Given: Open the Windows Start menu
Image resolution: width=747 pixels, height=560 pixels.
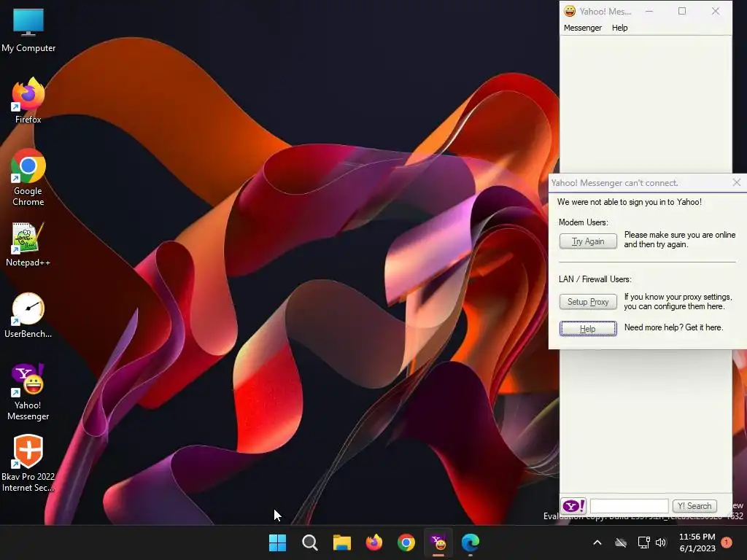Looking at the screenshot, I should pyautogui.click(x=277, y=542).
